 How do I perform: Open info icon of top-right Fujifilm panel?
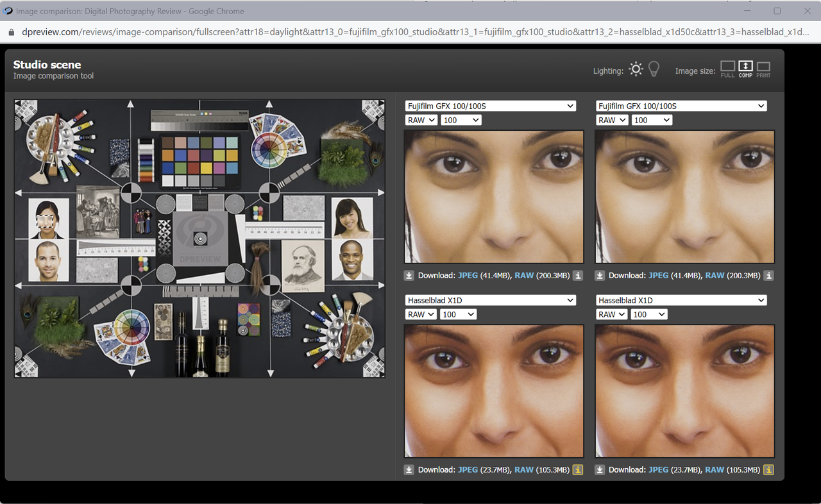pyautogui.click(x=768, y=275)
